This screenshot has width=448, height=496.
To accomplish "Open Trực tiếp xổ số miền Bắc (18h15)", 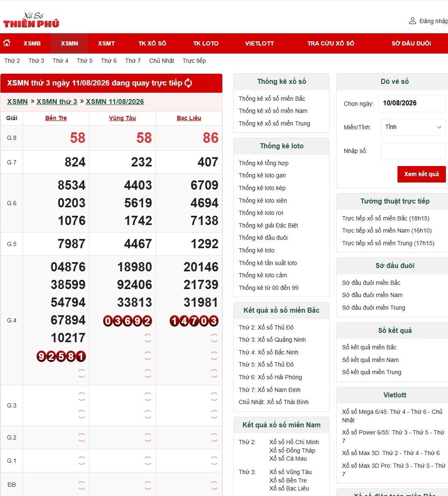I will [386, 218].
